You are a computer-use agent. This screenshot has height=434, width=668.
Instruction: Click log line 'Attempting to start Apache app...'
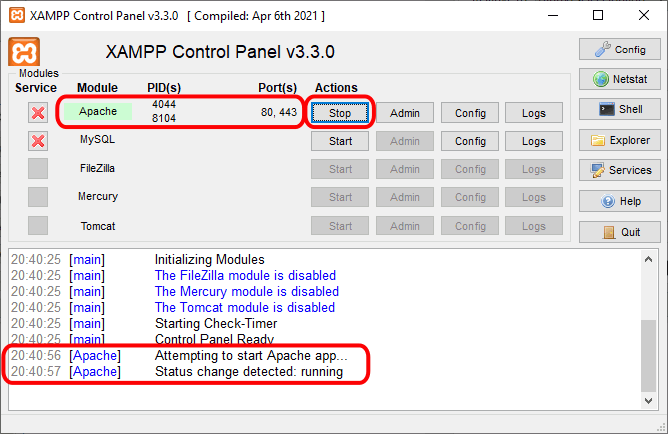click(251, 356)
